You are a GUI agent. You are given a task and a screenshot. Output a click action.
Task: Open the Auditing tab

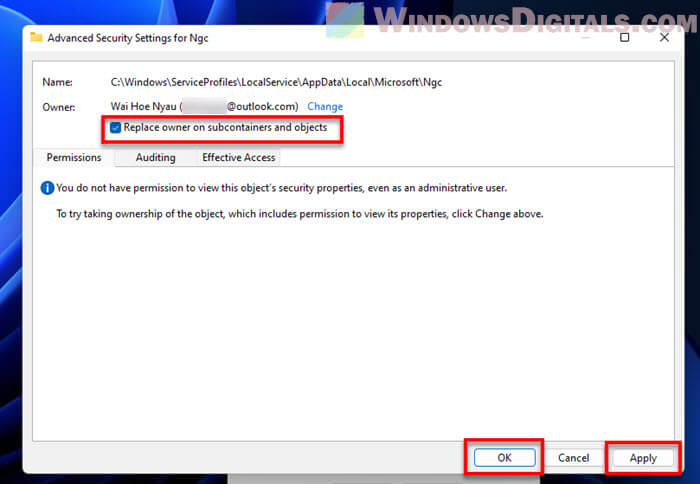click(x=155, y=158)
